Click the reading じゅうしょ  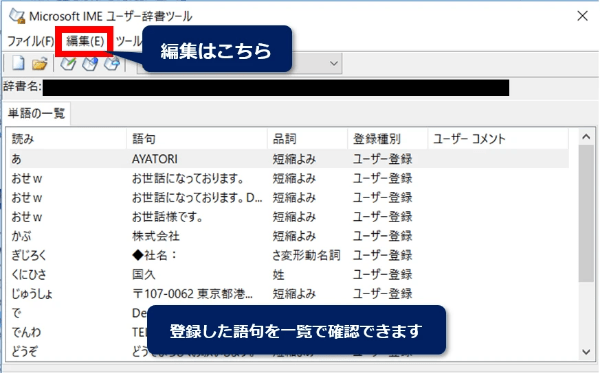[32, 294]
